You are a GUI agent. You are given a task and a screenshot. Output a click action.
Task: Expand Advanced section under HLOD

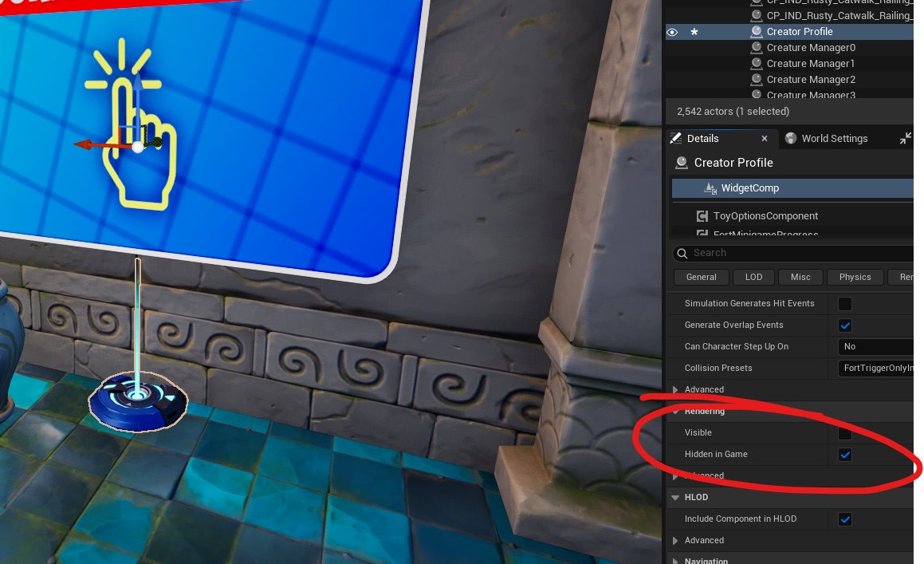pos(675,540)
